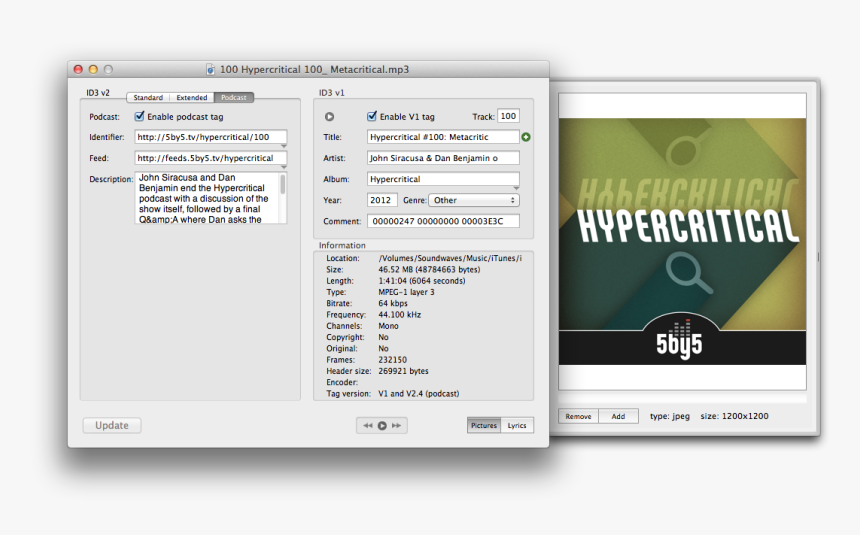Expand the Identifier field dropdown arrow

coord(284,146)
